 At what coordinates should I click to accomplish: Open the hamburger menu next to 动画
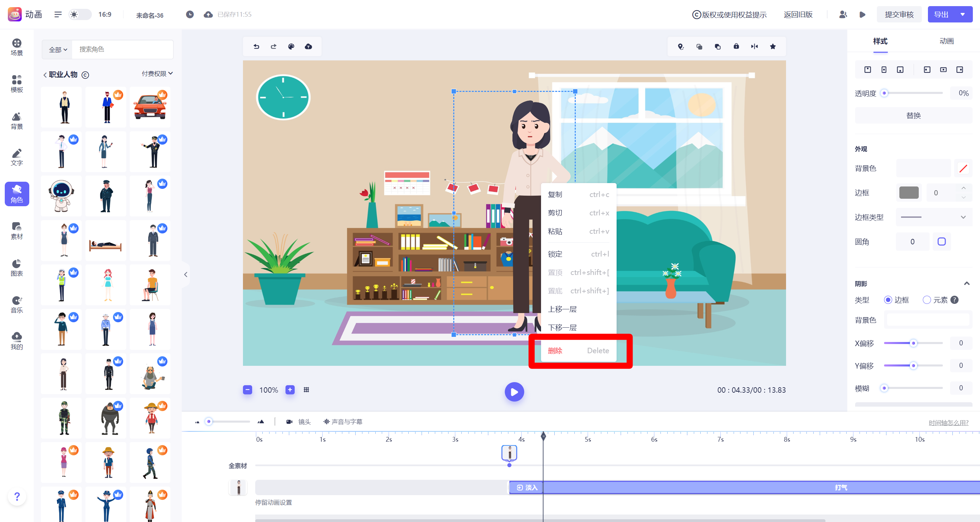(x=58, y=14)
